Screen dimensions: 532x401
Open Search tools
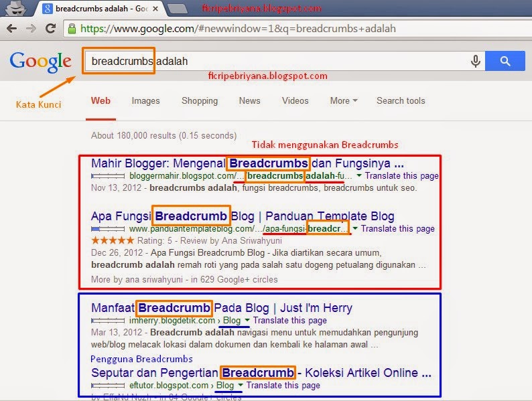coord(401,100)
